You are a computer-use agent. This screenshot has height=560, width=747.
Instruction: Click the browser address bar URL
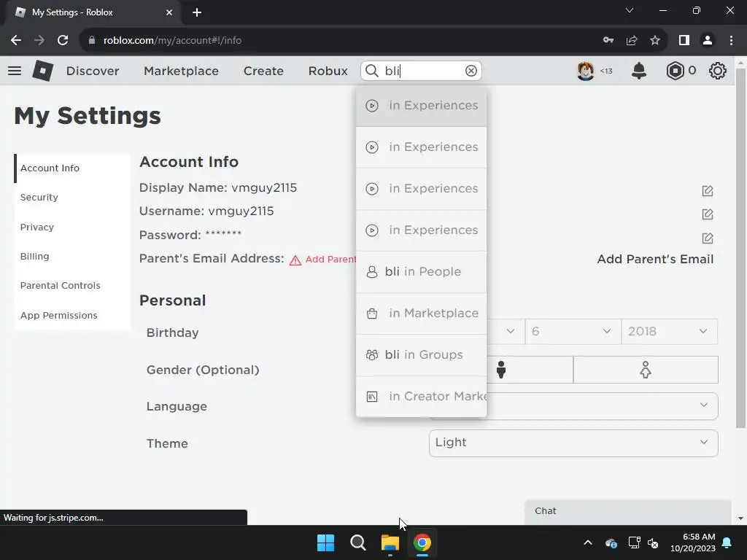tap(172, 41)
